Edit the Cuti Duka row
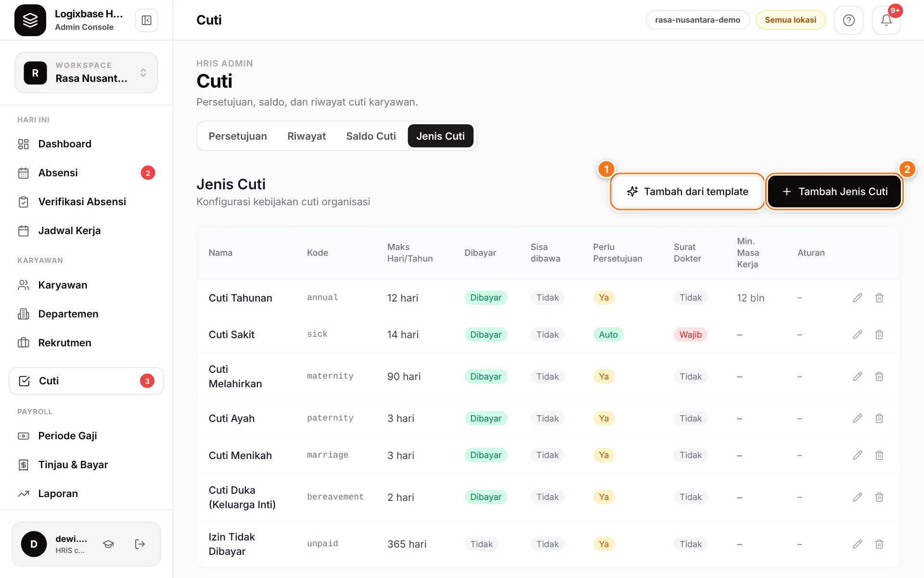Screen dimensions: 924x578 click(x=857, y=497)
